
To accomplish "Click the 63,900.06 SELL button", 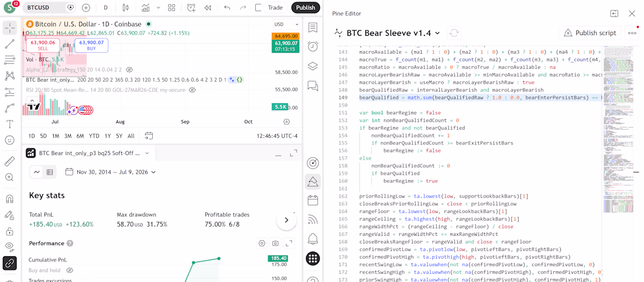I will tap(43, 45).
